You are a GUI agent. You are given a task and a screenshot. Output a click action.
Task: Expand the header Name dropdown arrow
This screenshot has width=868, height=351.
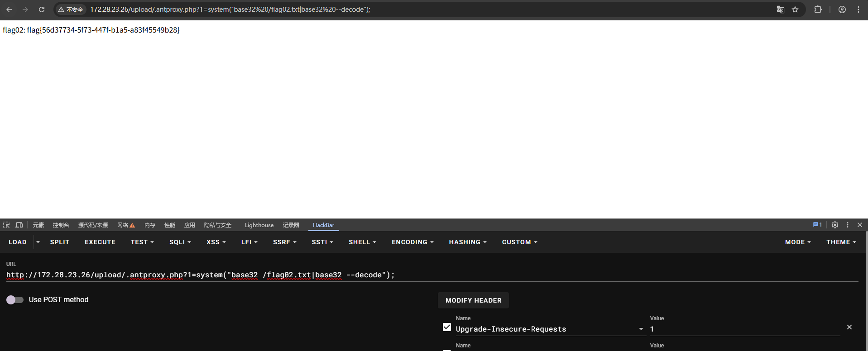[x=641, y=329]
